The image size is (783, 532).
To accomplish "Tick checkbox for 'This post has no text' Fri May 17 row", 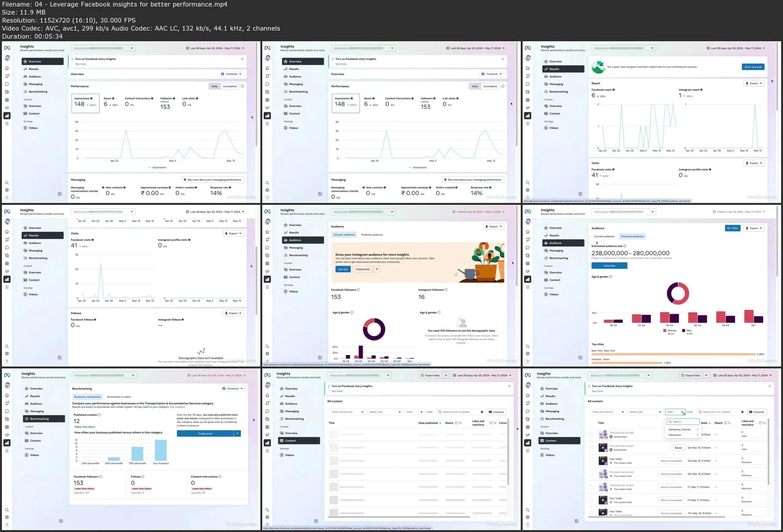I will pos(591,487).
